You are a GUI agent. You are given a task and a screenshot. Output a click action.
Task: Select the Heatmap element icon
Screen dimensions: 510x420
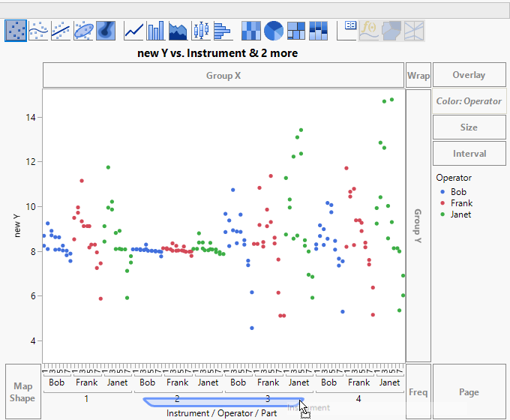252,30
